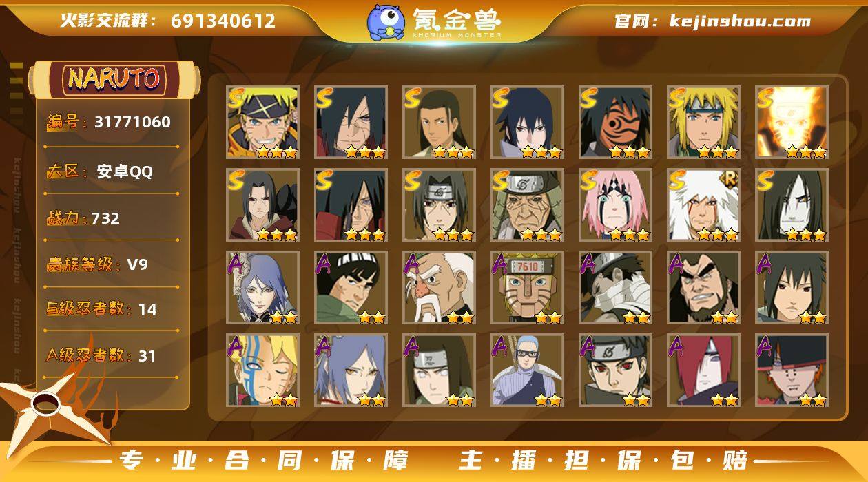Screen dimensions: 868x482
Task: Choose Might Guy portrait in green vest
Action: 351,287
